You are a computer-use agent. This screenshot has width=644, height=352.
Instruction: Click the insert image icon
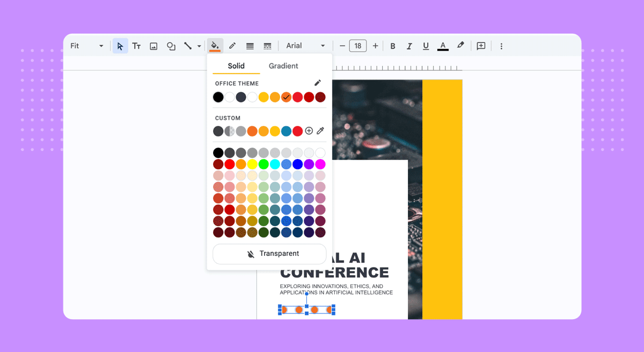click(x=153, y=46)
